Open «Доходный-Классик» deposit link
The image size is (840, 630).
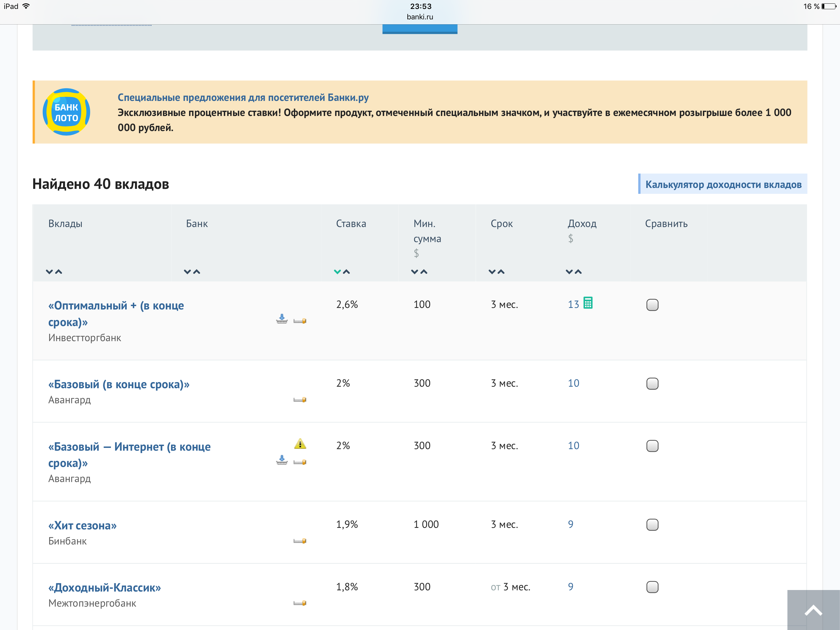105,588
